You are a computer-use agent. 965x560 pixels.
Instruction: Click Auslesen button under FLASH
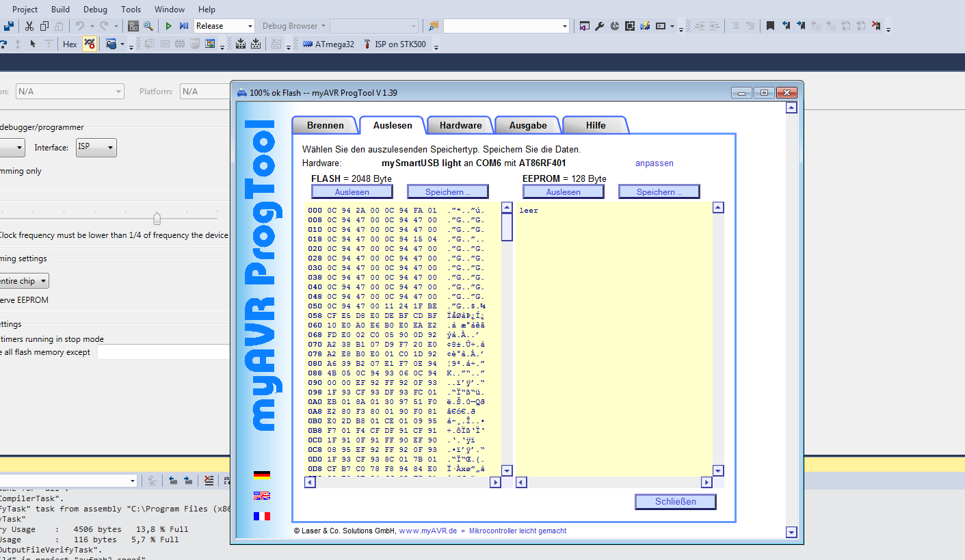(x=352, y=191)
